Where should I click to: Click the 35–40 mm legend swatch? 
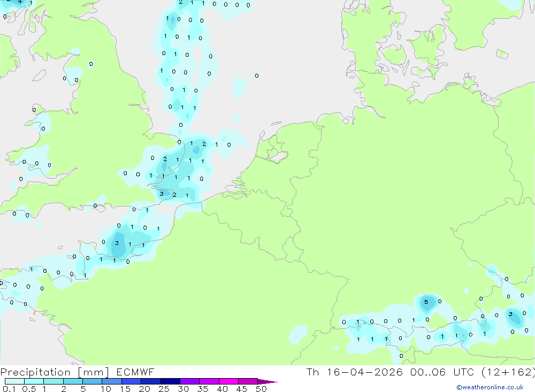(209, 381)
